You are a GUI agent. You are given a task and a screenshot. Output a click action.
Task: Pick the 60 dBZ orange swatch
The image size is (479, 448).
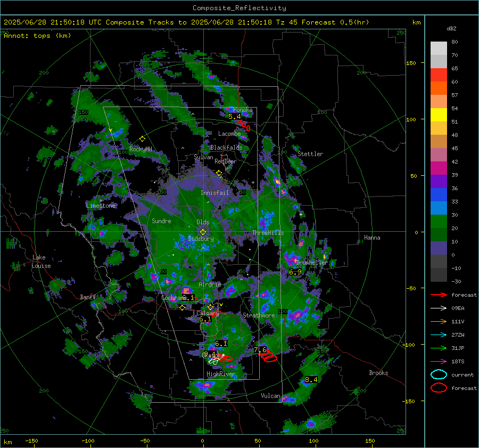tap(439, 88)
